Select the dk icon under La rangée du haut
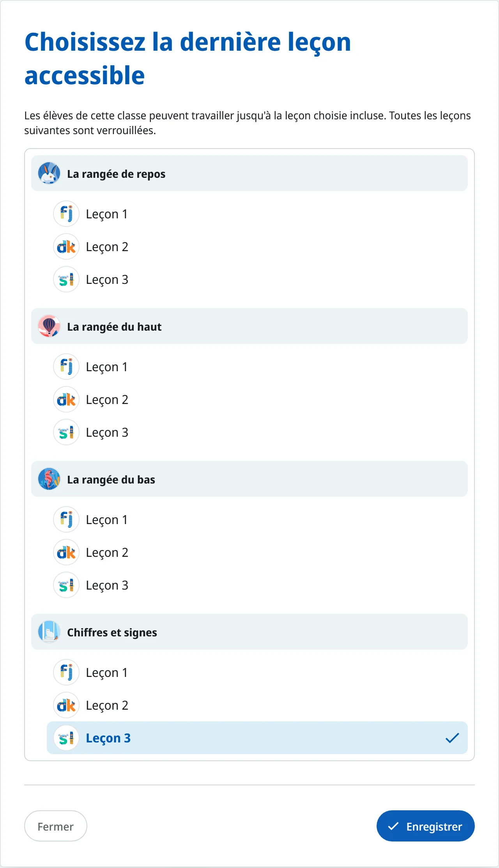499x868 pixels. pyautogui.click(x=66, y=399)
